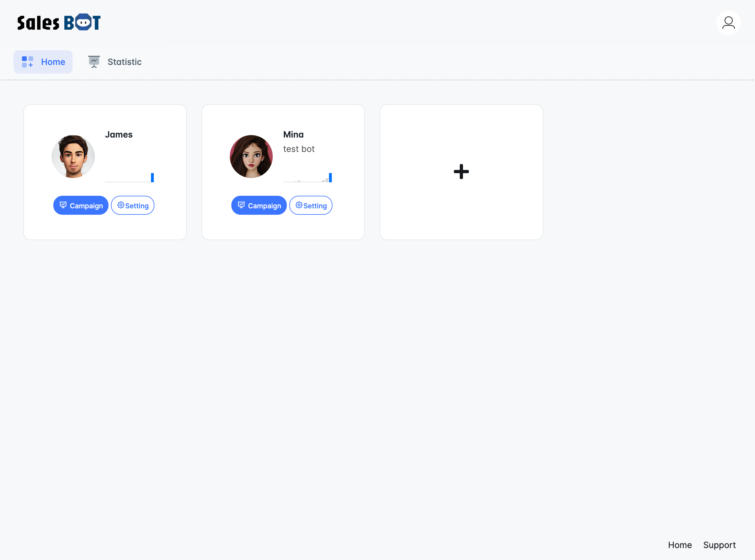755x560 pixels.
Task: Click the plus icon to add a new bot
Action: click(461, 172)
